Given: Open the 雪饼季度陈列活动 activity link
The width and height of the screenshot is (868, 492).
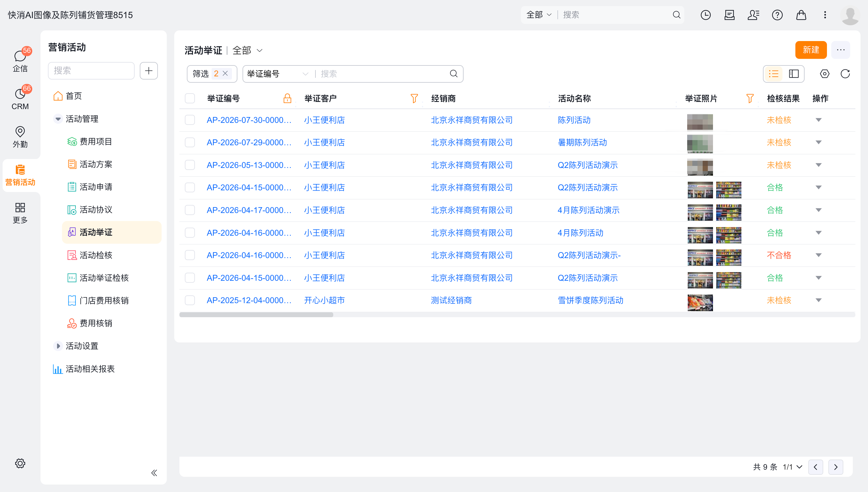Looking at the screenshot, I should point(590,301).
